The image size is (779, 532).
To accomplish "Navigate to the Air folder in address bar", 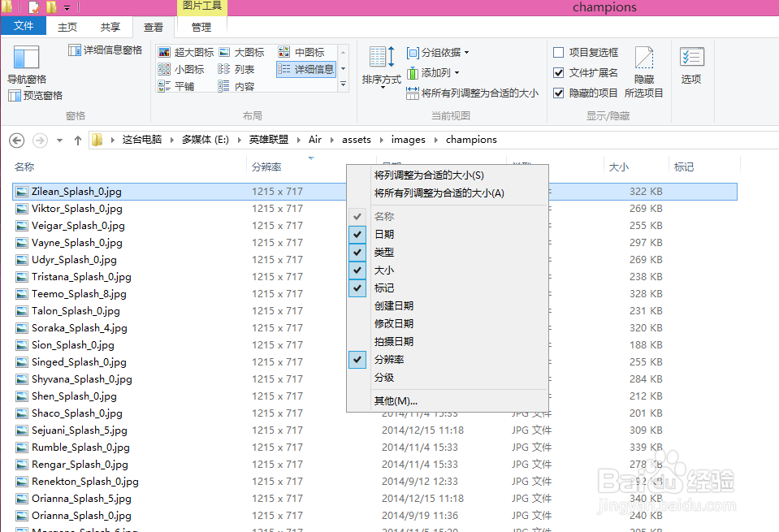I will (x=315, y=140).
